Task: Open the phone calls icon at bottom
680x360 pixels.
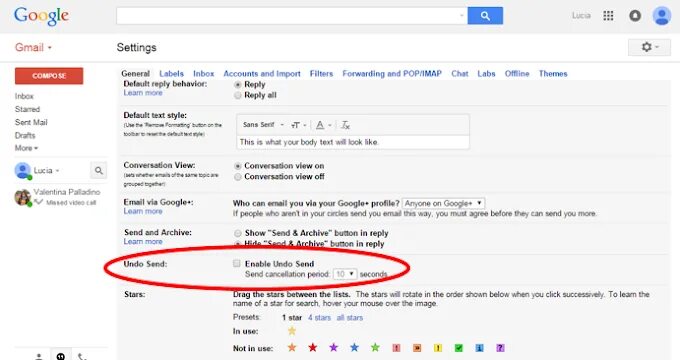Action: 82,356
